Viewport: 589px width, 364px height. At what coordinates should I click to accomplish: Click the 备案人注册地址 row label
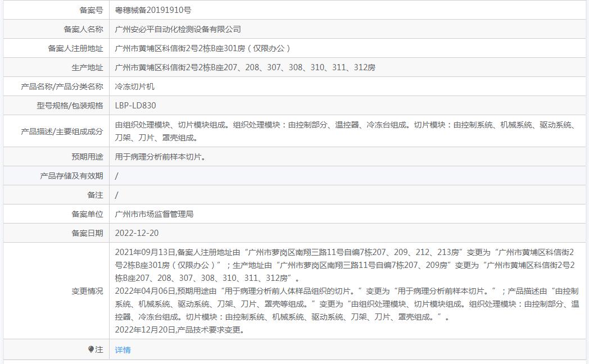click(75, 48)
